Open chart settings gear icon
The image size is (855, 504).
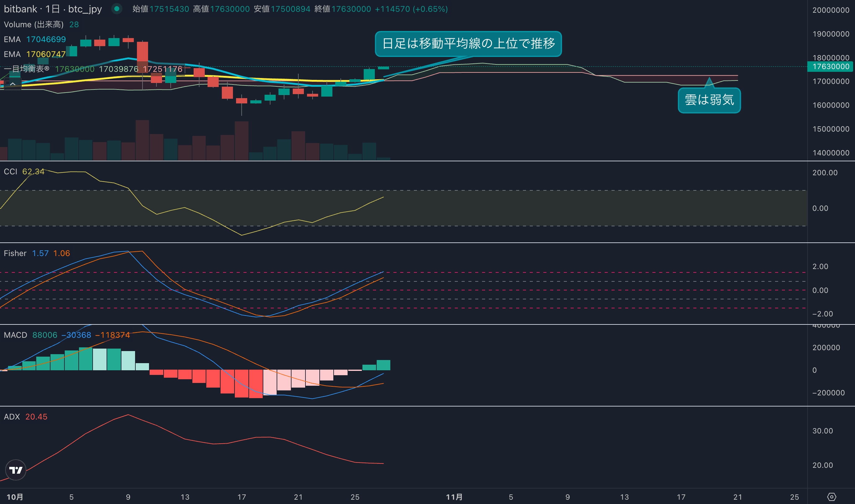[x=831, y=497]
